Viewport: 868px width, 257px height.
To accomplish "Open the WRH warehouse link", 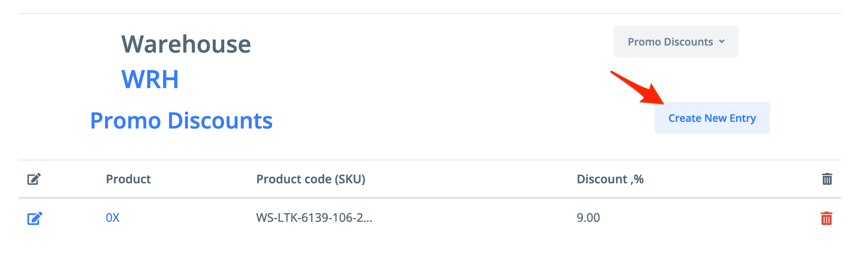I will click(150, 79).
